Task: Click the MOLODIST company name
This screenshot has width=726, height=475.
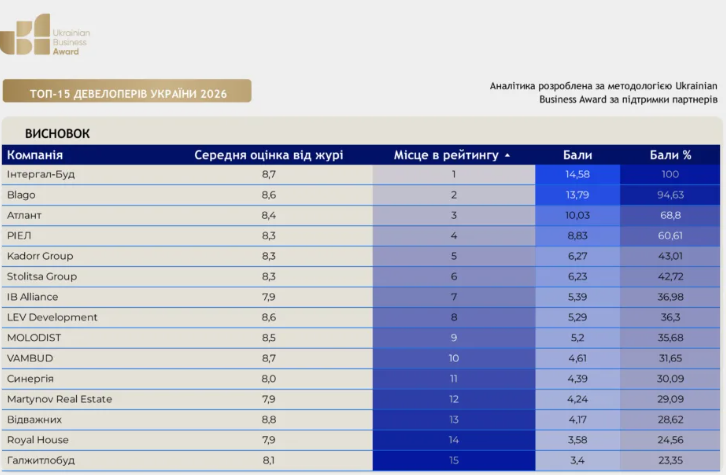Action: (34, 338)
